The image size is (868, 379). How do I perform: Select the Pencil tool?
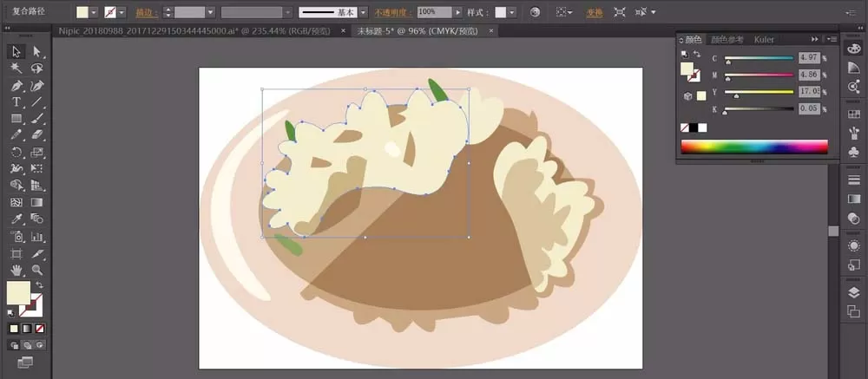(16, 135)
